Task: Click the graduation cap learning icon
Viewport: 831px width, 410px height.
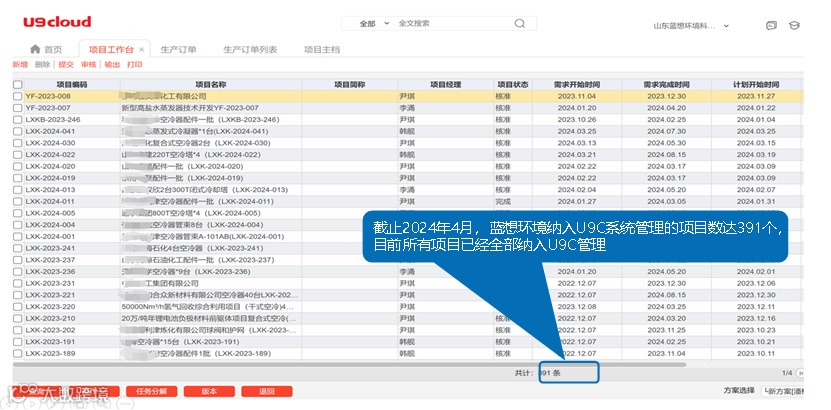Action: click(794, 25)
